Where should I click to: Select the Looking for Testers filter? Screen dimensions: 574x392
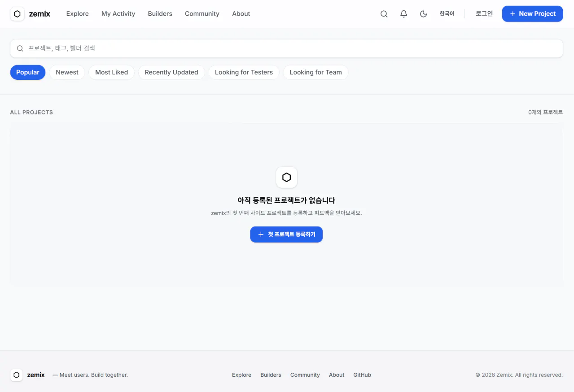coord(244,72)
